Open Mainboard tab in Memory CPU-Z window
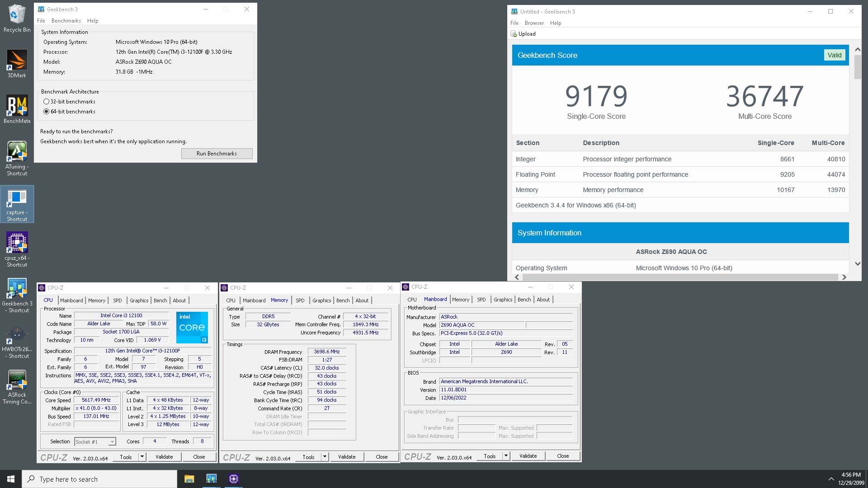This screenshot has height=488, width=868. [254, 300]
